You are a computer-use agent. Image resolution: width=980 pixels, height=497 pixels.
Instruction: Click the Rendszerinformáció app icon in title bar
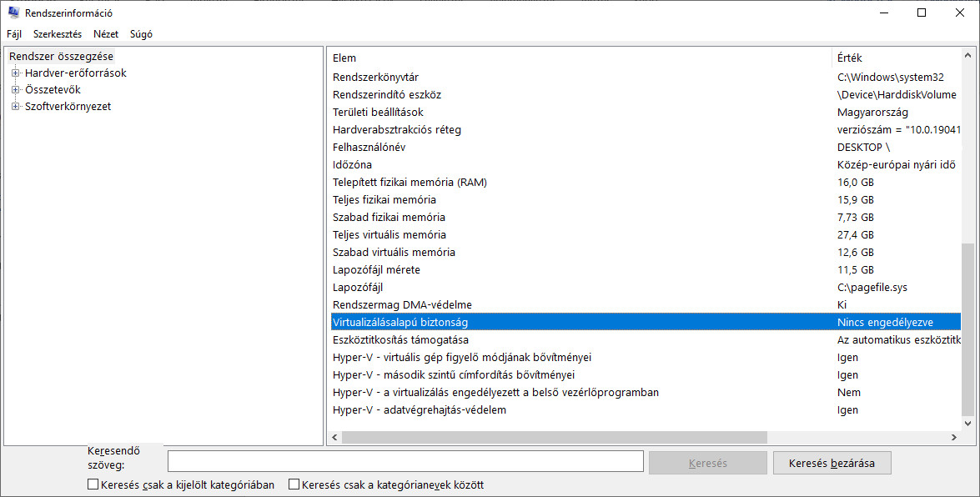[13, 13]
